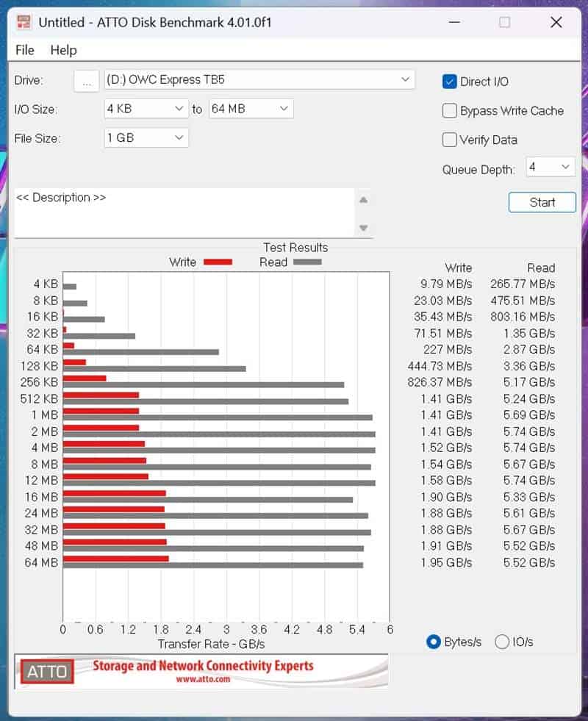
Task: Enable Bypass Write Cache option
Action: [450, 111]
